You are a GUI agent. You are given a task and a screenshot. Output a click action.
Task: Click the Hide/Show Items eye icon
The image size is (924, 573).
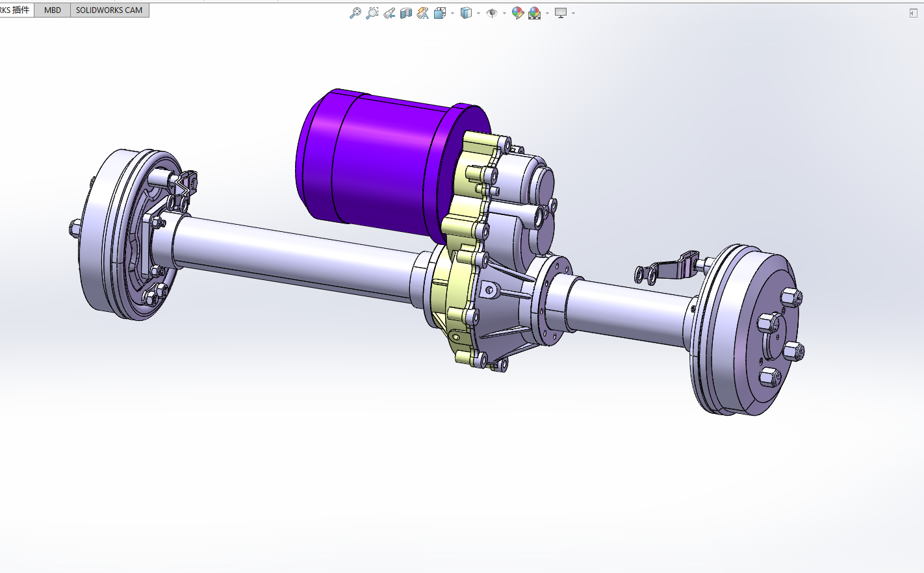[491, 13]
